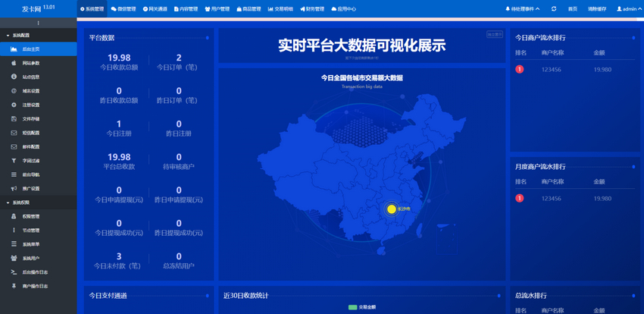Click the 待审核商户 label

179,167
